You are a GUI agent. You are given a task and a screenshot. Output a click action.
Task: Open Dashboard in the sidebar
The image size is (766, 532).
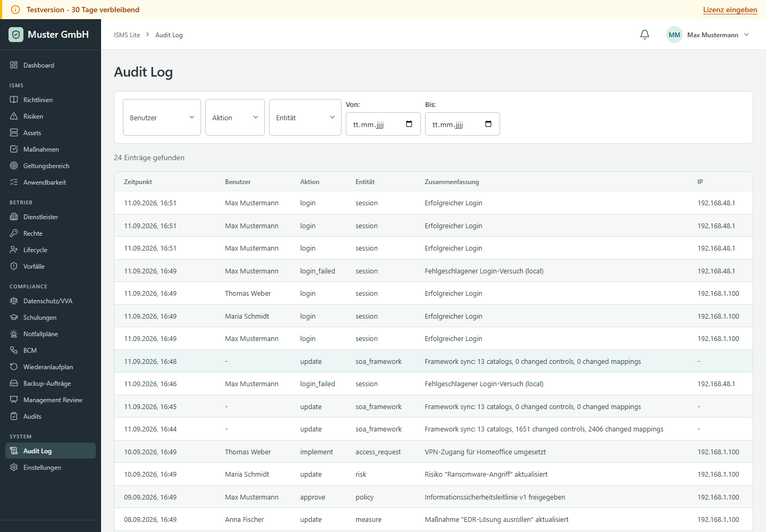[51, 65]
